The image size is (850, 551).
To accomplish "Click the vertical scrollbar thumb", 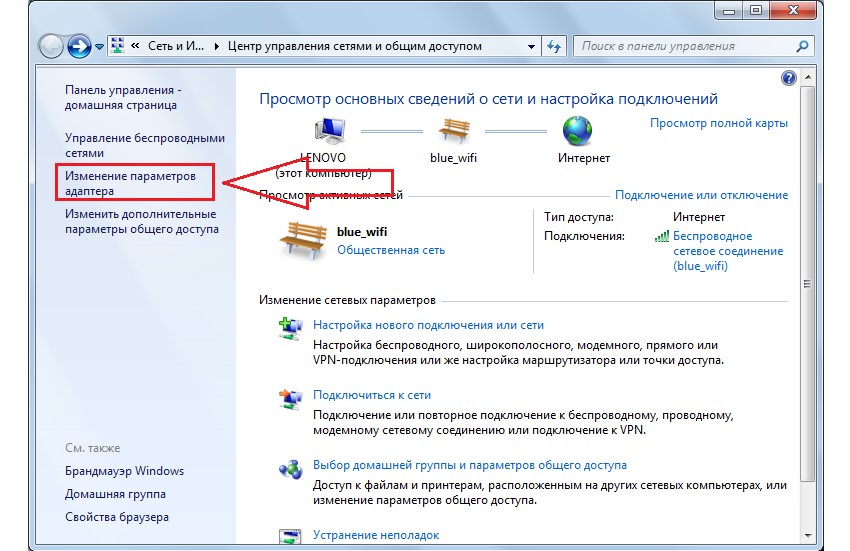I will [808, 284].
